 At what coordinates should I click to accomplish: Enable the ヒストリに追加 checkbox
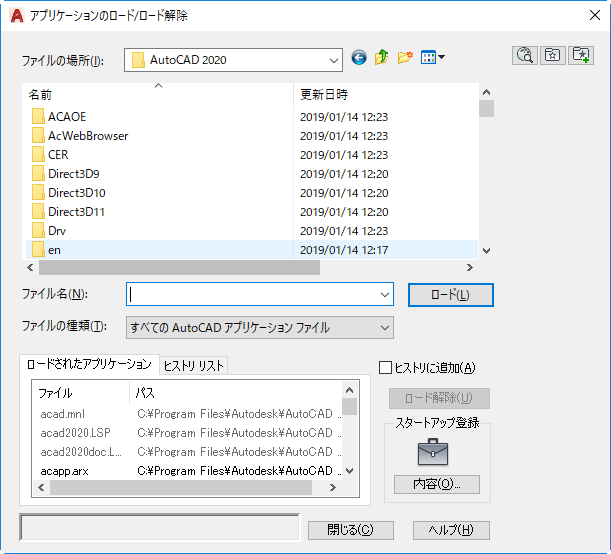tap(385, 367)
